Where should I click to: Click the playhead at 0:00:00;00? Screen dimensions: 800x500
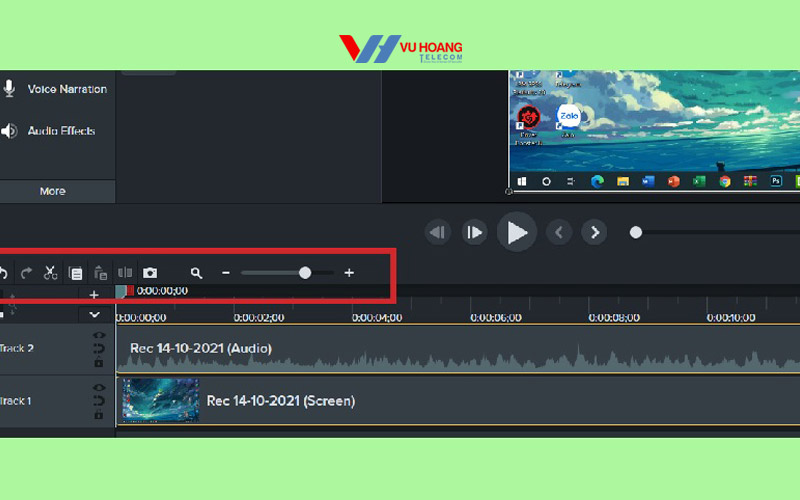point(120,291)
